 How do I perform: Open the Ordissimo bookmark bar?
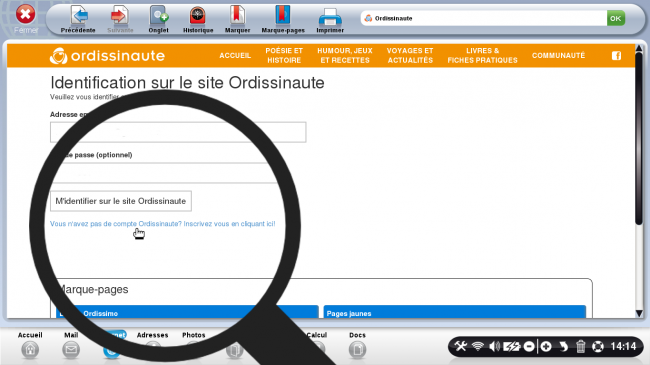coord(187,312)
